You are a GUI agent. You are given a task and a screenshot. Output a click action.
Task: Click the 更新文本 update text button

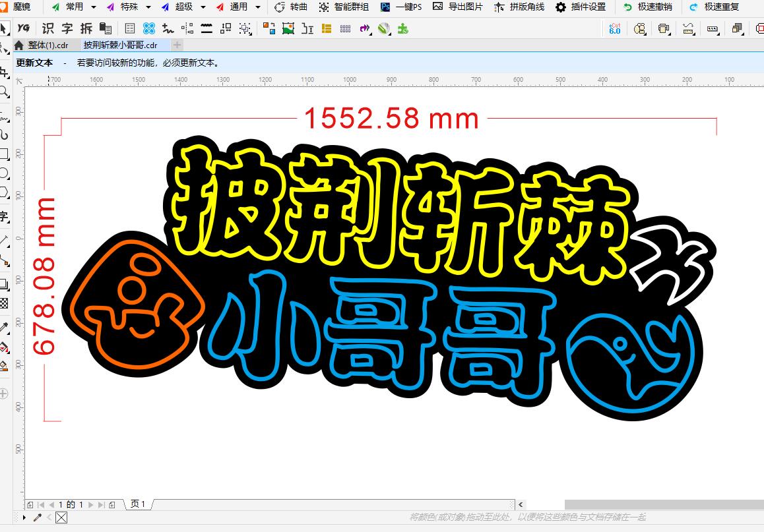34,63
